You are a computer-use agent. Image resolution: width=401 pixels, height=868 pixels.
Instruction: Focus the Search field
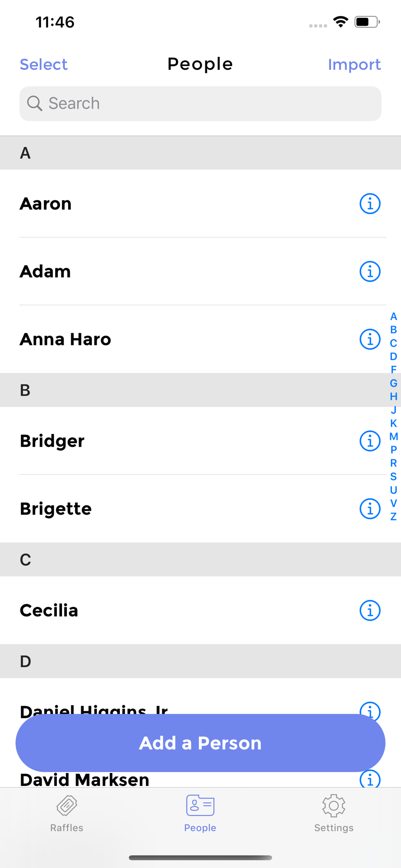(208, 104)
